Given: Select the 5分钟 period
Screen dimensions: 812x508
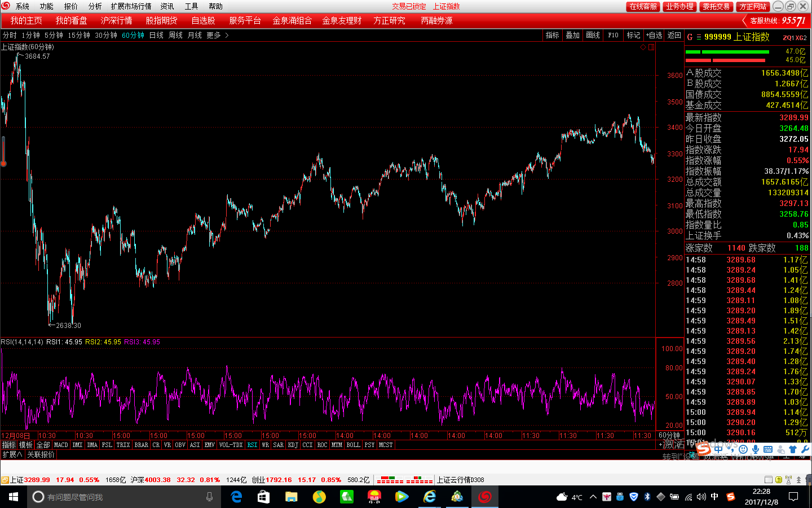Looking at the screenshot, I should pos(54,35).
